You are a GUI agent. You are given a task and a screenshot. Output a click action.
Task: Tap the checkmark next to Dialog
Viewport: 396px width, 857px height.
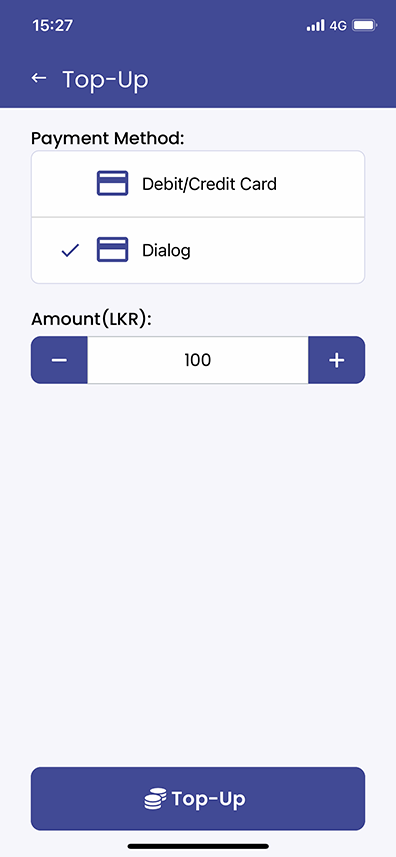(70, 250)
